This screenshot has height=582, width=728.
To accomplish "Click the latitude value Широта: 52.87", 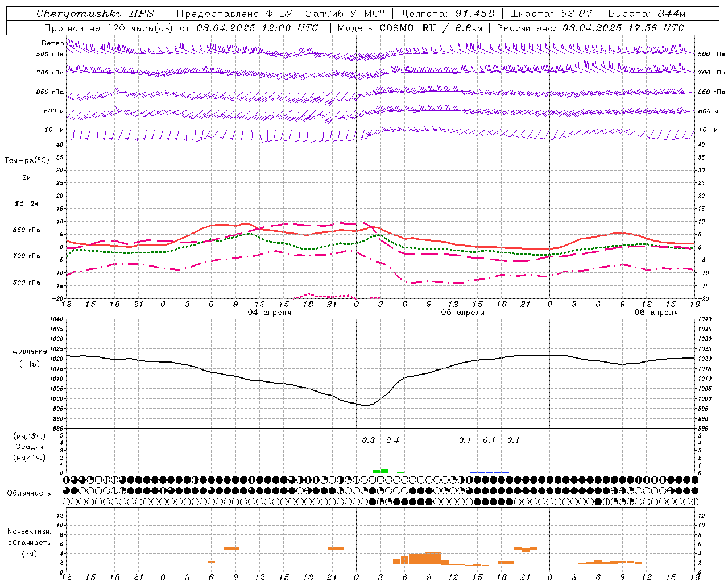I will 551,14.
